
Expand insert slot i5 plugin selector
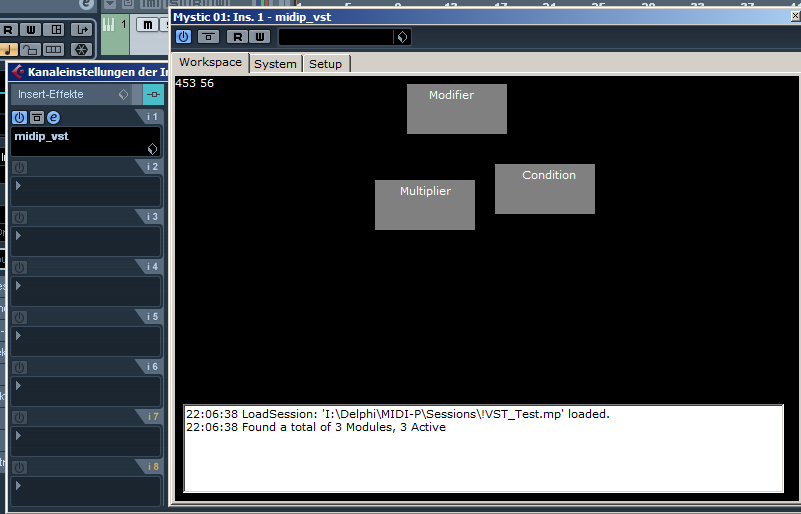(18, 336)
